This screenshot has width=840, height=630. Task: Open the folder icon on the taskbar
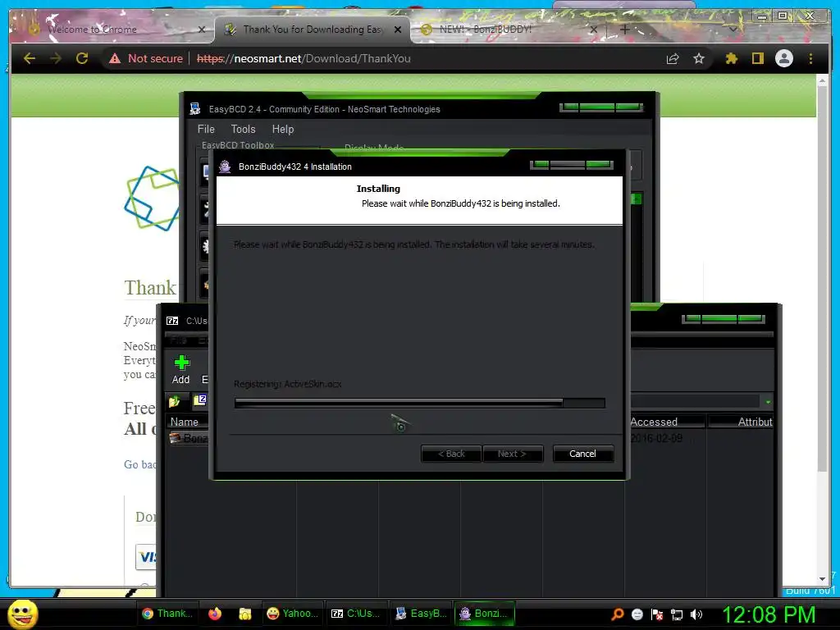tap(244, 614)
